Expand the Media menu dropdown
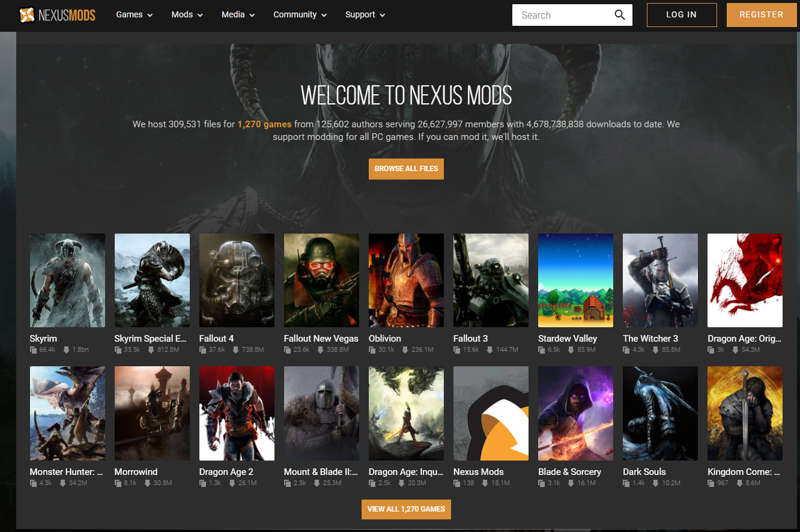The width and height of the screenshot is (800, 532). coord(238,15)
